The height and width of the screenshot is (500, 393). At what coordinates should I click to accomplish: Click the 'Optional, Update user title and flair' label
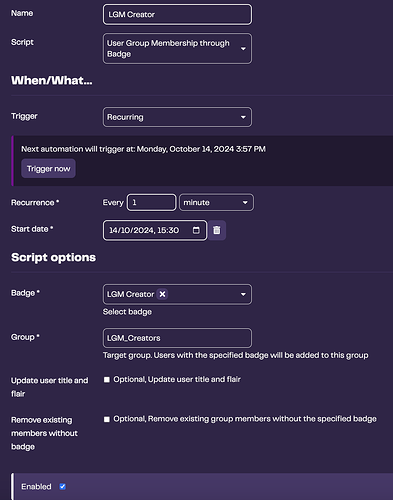coord(177,380)
